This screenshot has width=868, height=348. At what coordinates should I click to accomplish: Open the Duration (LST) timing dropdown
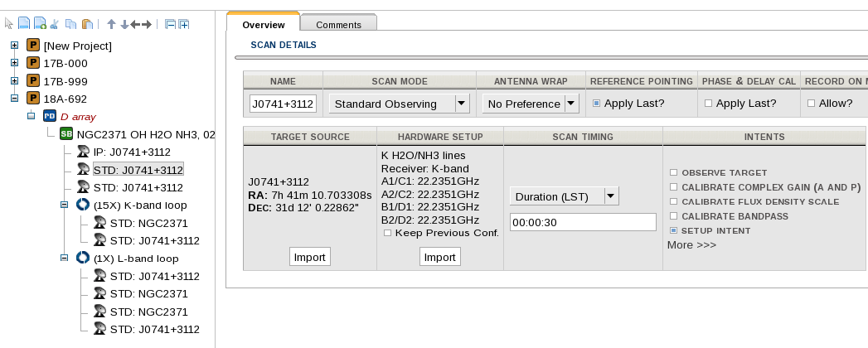(564, 196)
